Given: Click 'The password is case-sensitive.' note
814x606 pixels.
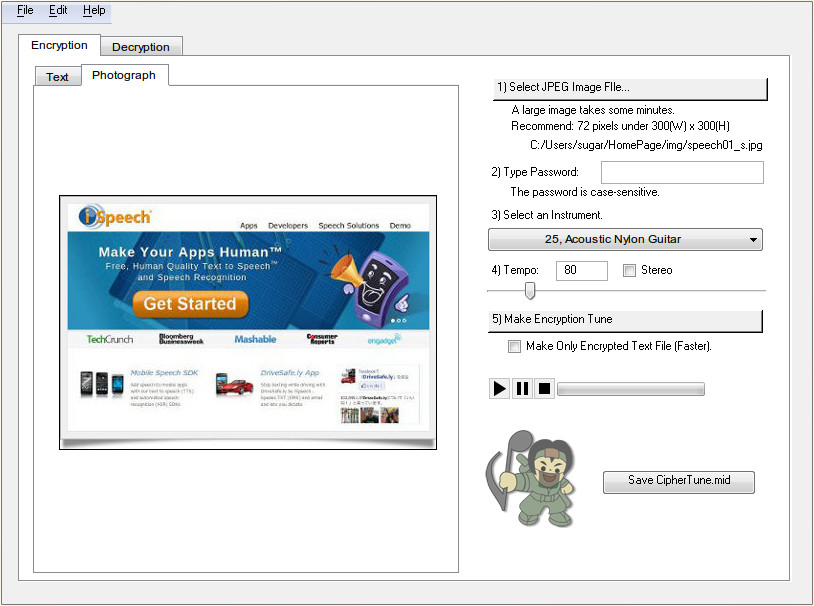Looking at the screenshot, I should pos(585,192).
